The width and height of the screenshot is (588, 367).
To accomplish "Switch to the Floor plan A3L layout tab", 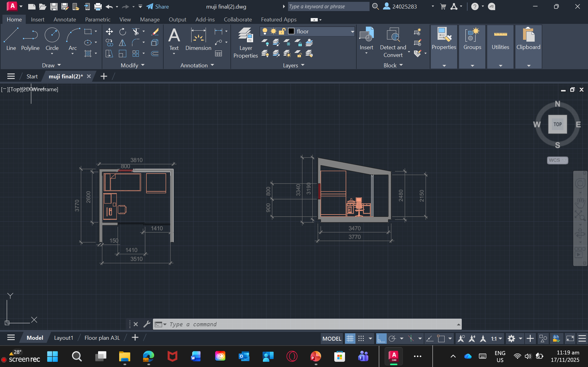I will (x=102, y=338).
